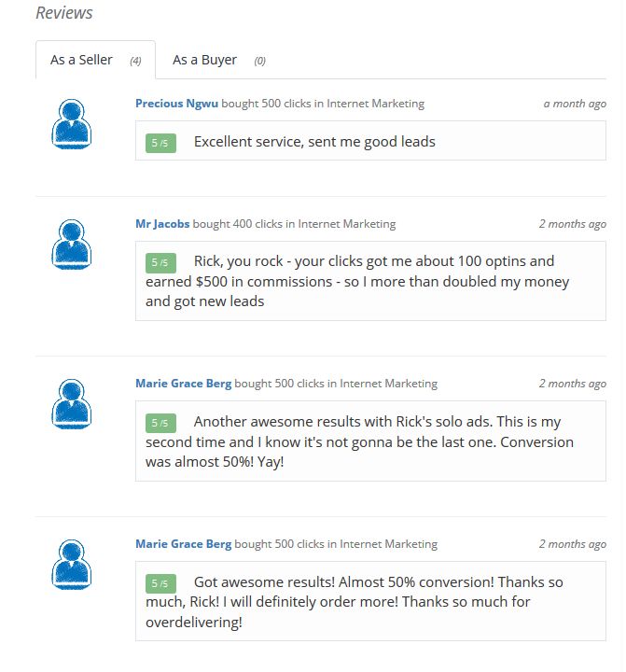Click 5/5 rating badge on 'Rick, you rock' review
626x672 pixels.
pyautogui.click(x=160, y=262)
